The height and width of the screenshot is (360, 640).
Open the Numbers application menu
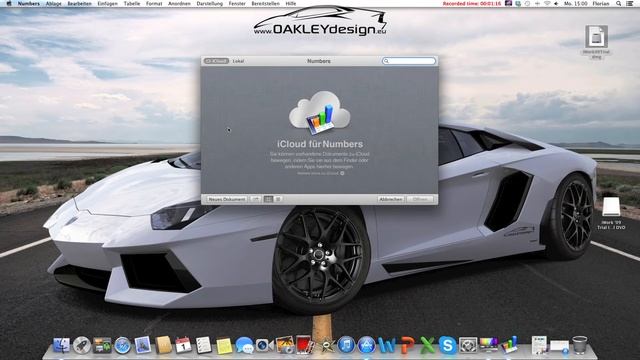[29, 3]
